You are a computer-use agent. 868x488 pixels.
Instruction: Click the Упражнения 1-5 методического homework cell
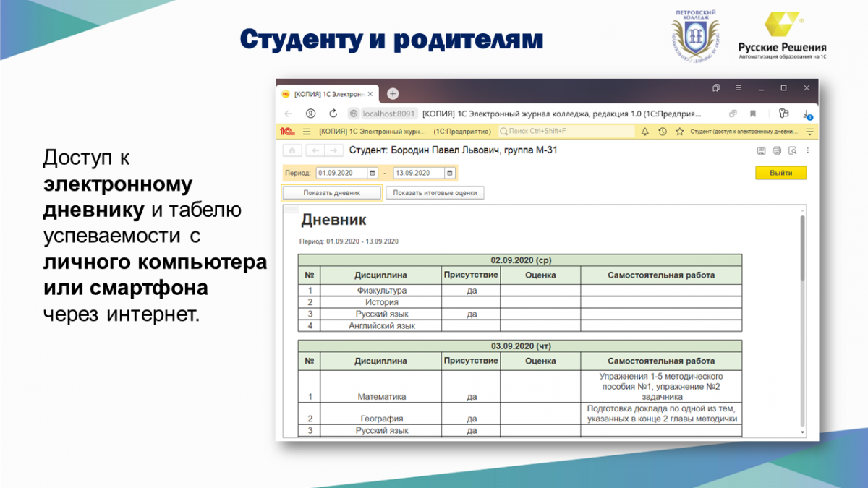(x=661, y=386)
